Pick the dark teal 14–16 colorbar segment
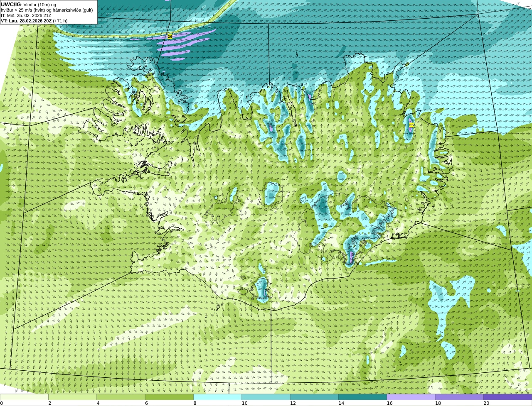The height and width of the screenshot is (406, 532). (363, 397)
